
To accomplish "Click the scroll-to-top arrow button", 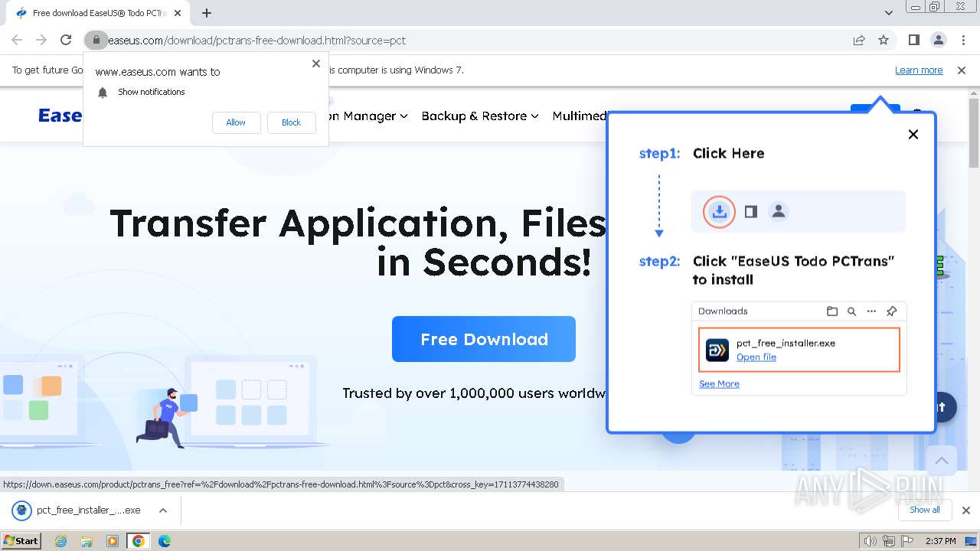I will [942, 461].
